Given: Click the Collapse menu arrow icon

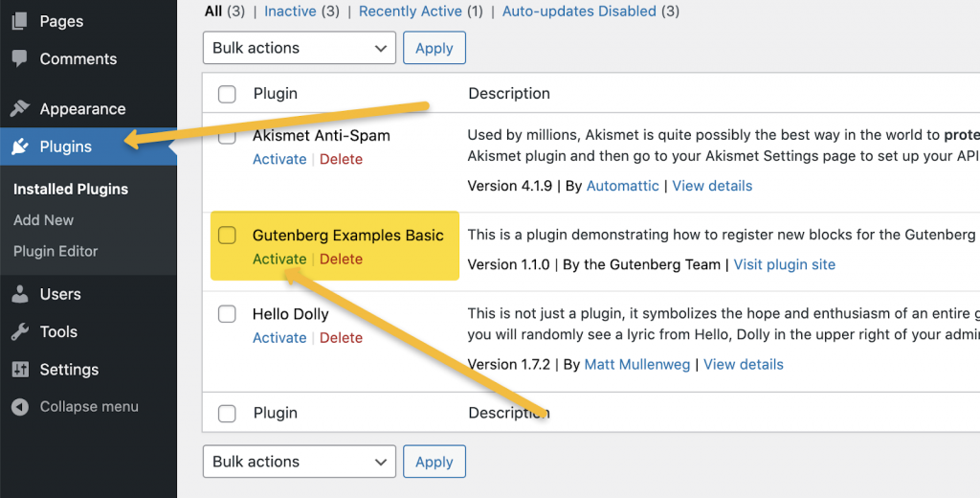Looking at the screenshot, I should point(20,407).
